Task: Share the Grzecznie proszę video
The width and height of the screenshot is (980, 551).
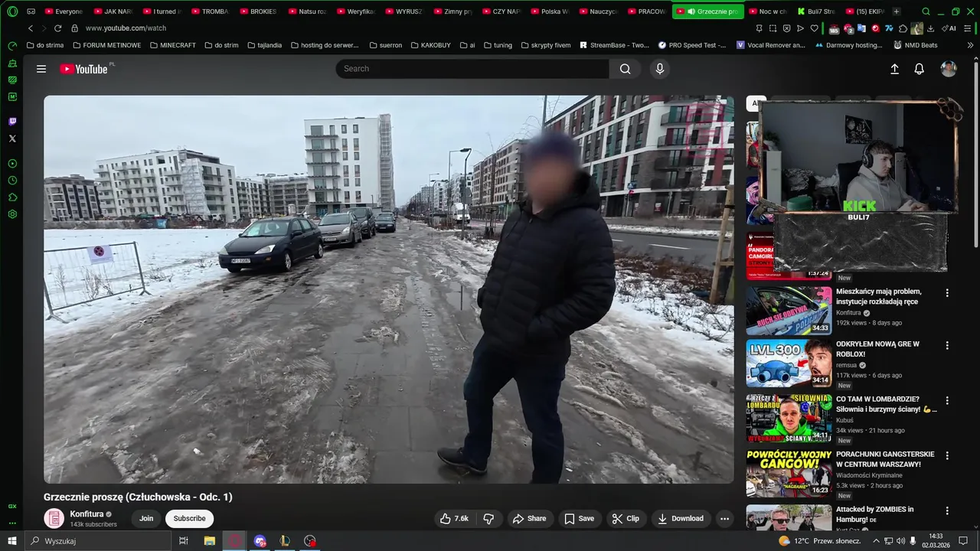Action: coord(530,519)
